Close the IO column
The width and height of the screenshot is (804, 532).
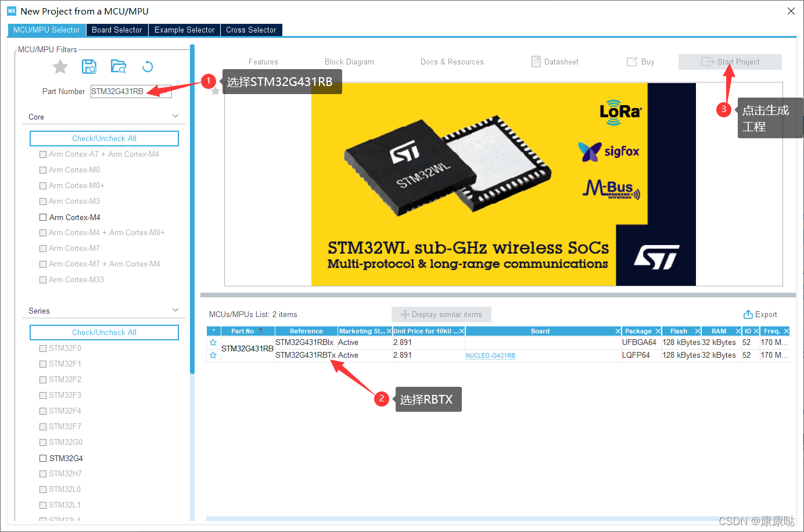[756, 331]
